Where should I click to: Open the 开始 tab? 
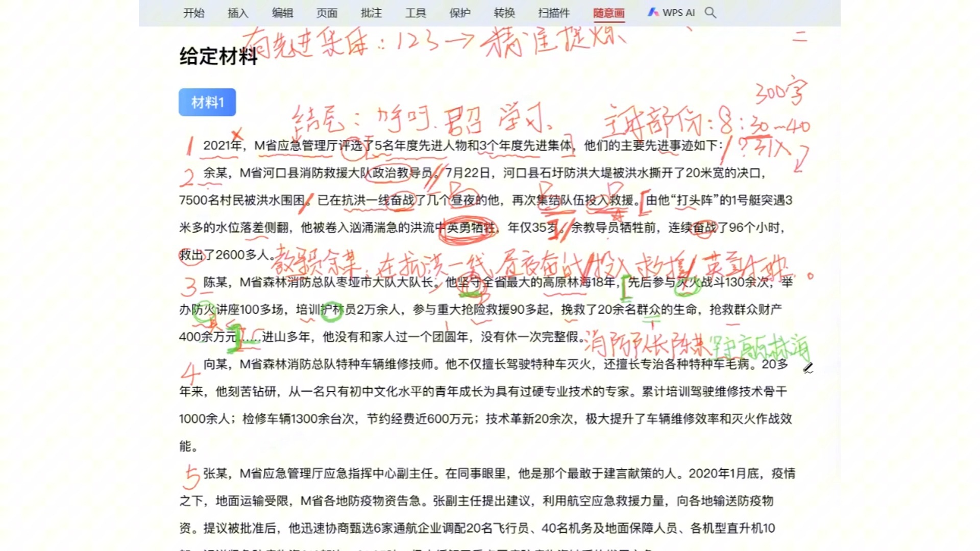tap(193, 13)
